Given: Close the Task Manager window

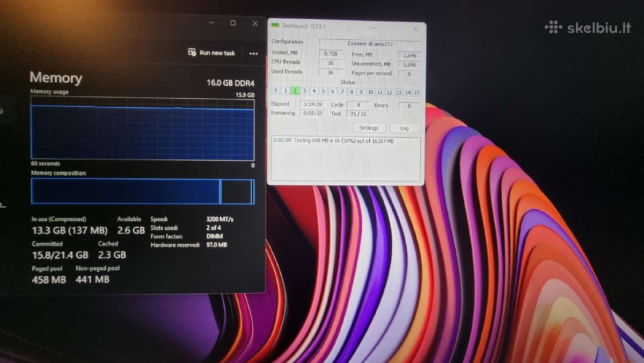Looking at the screenshot, I should click(255, 23).
